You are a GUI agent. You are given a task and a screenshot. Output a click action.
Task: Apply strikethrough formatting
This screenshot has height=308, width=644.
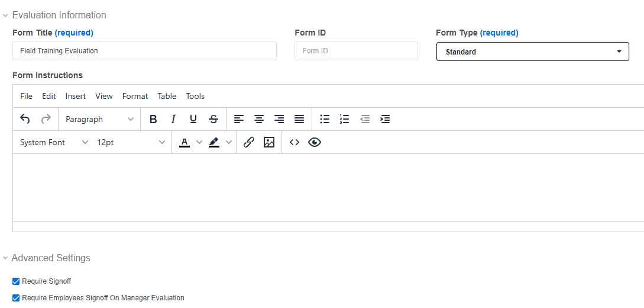(213, 119)
